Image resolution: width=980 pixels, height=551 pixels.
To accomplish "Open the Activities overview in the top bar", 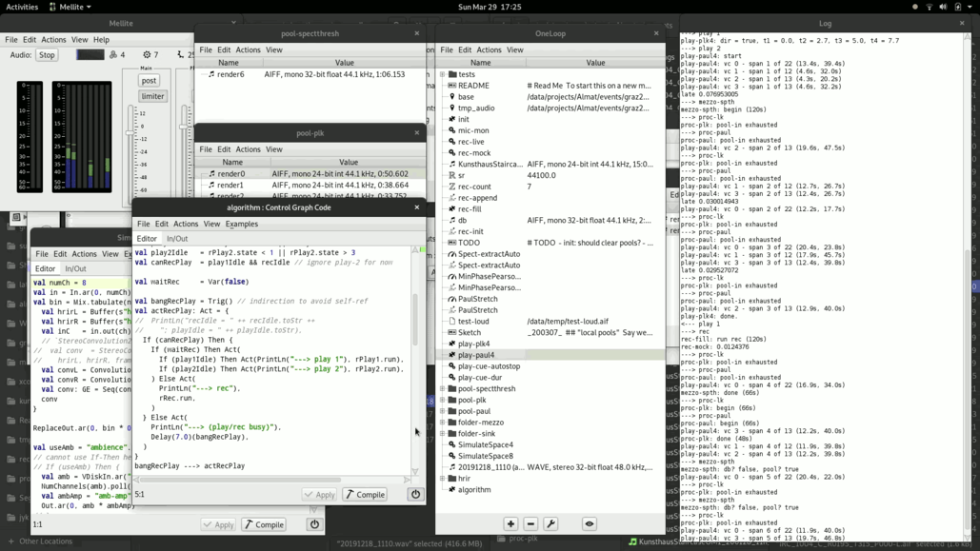I will click(x=22, y=7).
